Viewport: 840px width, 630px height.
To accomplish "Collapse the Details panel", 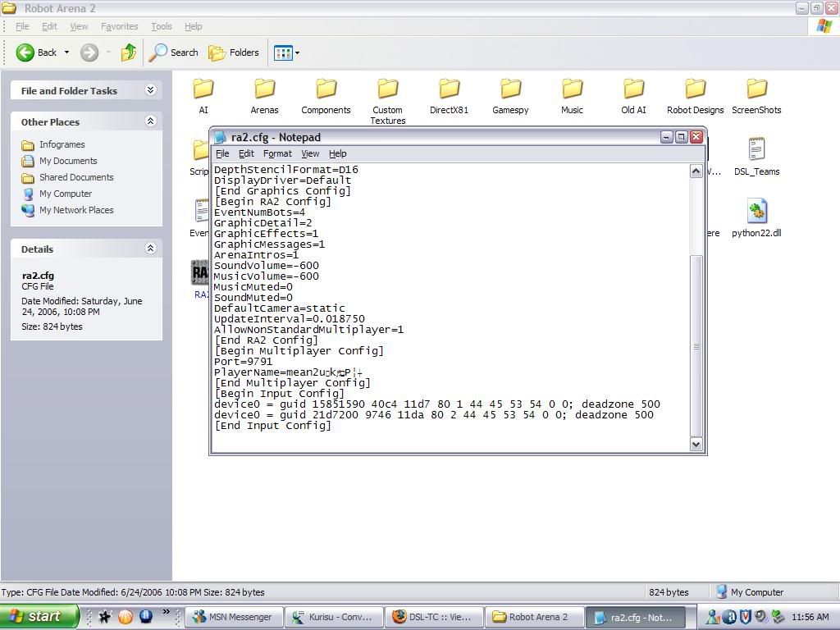I will 151,249.
